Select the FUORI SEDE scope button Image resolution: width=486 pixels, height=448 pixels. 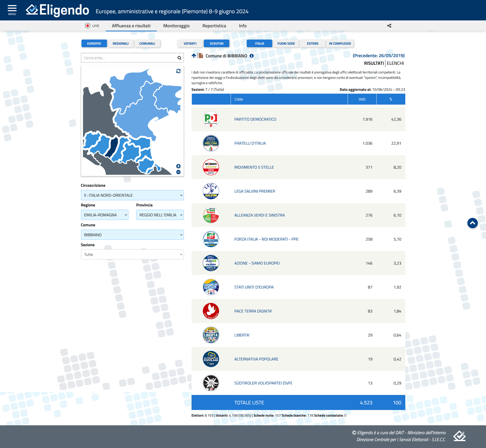pos(286,43)
